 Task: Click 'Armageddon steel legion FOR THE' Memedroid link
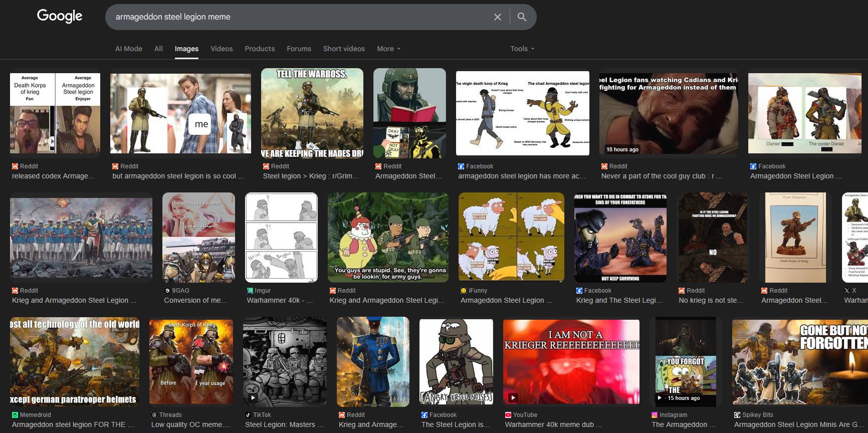(x=73, y=424)
